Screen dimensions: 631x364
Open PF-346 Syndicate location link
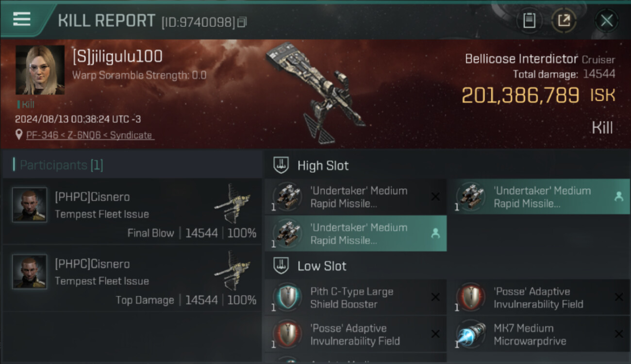coord(89,135)
